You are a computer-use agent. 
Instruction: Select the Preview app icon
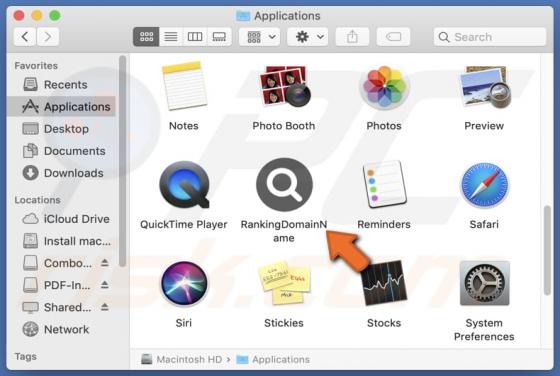pos(484,87)
